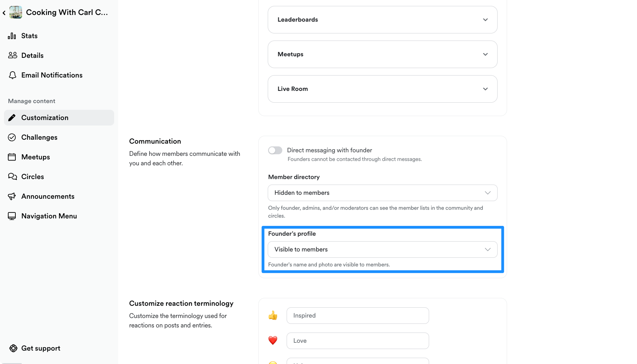Image resolution: width=637 pixels, height=364 pixels.
Task: Click the Meetups calendar icon
Action: (12, 157)
